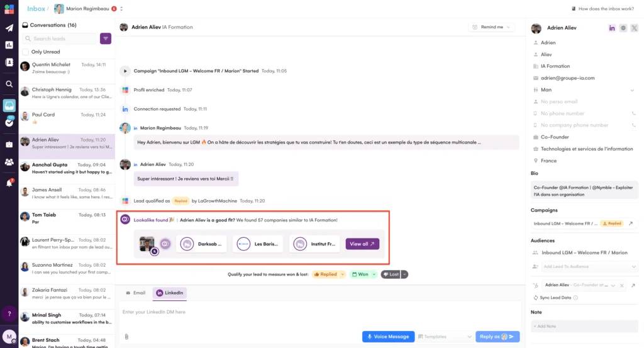The image size is (644, 348).
Task: Click the search magnifier in the left sidebar
Action: pos(9,84)
